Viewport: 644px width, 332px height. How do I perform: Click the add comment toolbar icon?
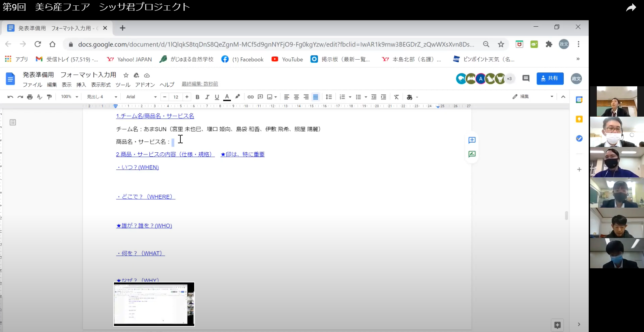260,97
